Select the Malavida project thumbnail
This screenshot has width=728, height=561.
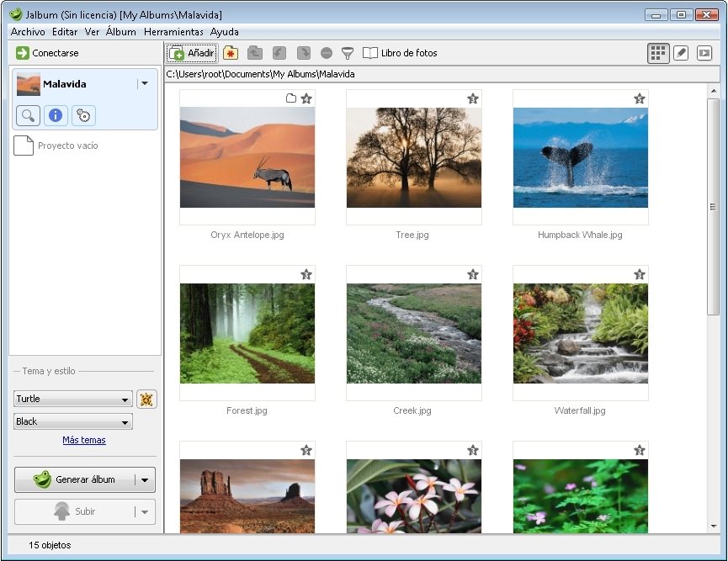[29, 84]
